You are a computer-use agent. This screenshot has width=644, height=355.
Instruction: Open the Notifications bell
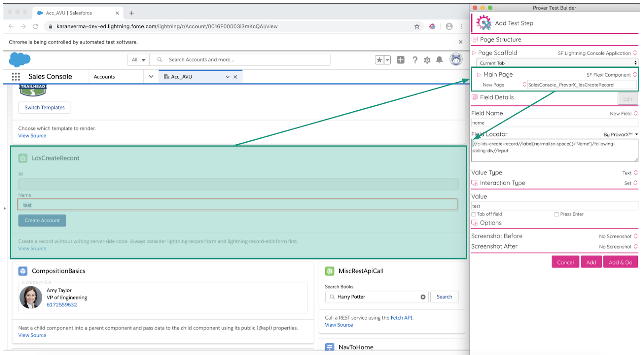click(x=440, y=60)
